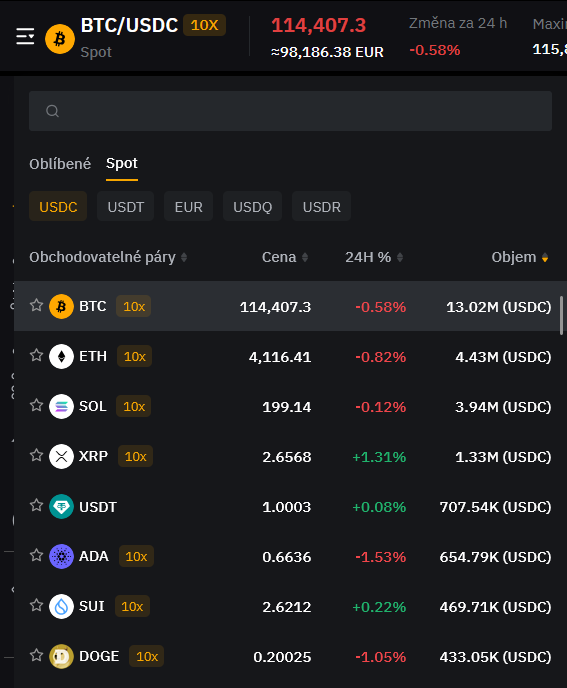Click SUI price 2.6212

[287, 607]
